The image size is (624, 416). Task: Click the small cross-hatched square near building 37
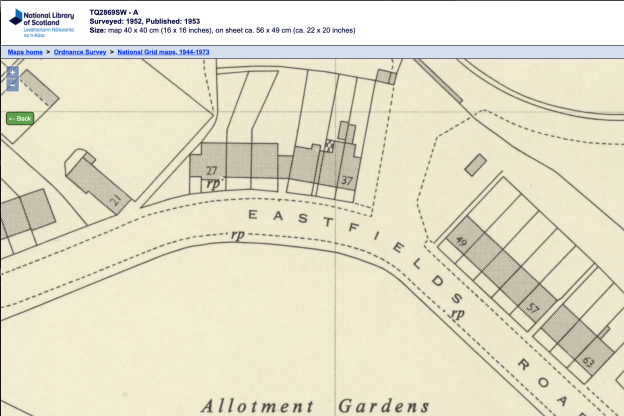(326, 147)
